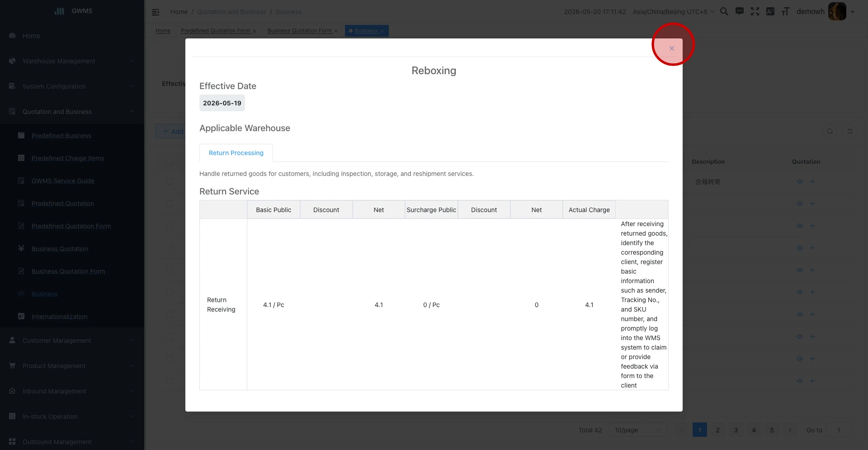Viewport: 868px width, 450px height.
Task: Click the Go to page input
Action: pos(838,430)
